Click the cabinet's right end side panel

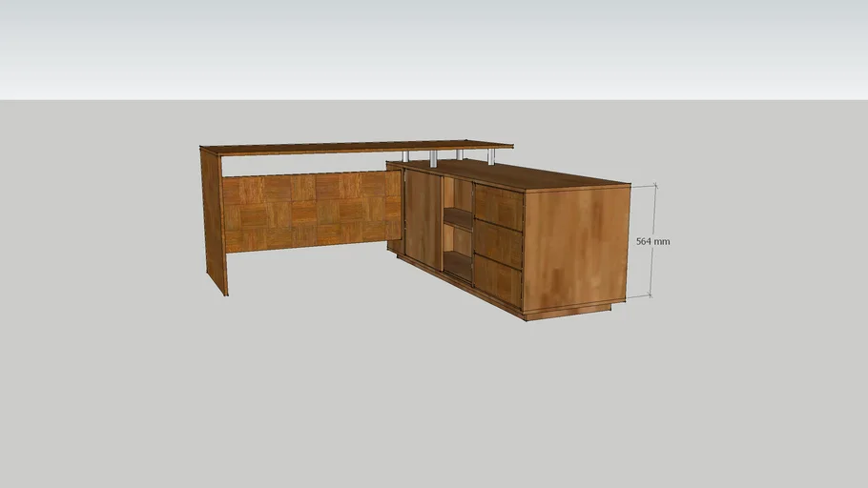coord(575,247)
